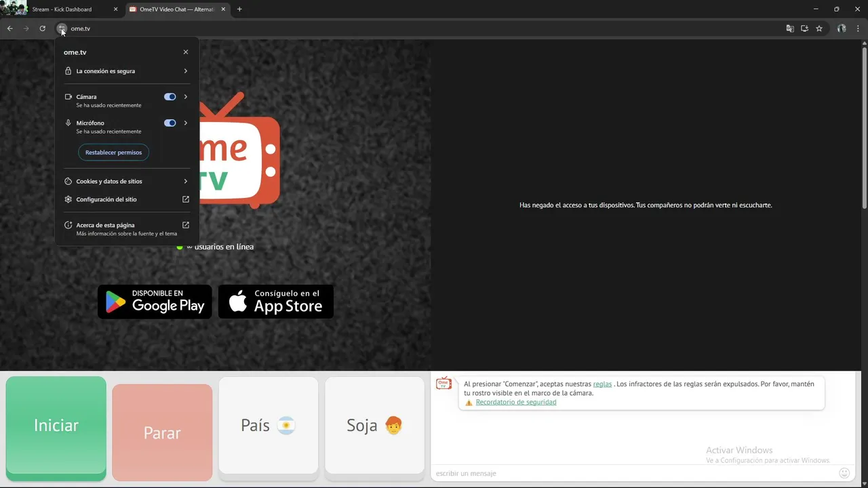Open Configuración del sitio entry

pos(127,200)
